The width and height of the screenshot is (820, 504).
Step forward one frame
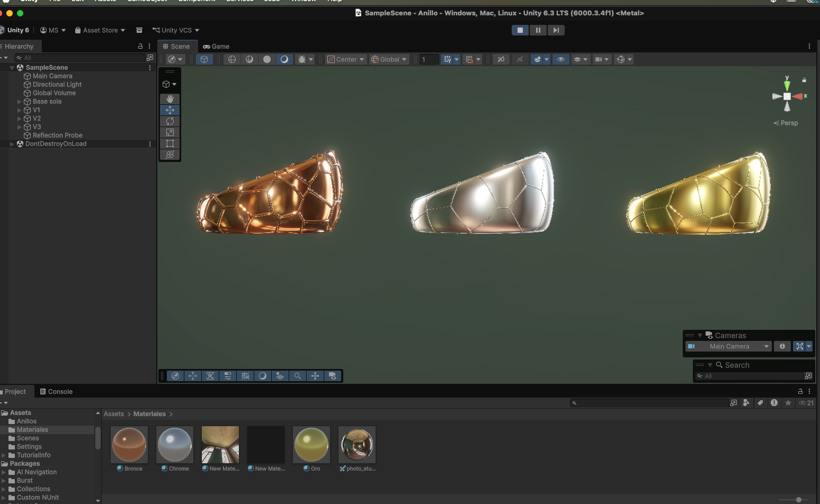556,30
